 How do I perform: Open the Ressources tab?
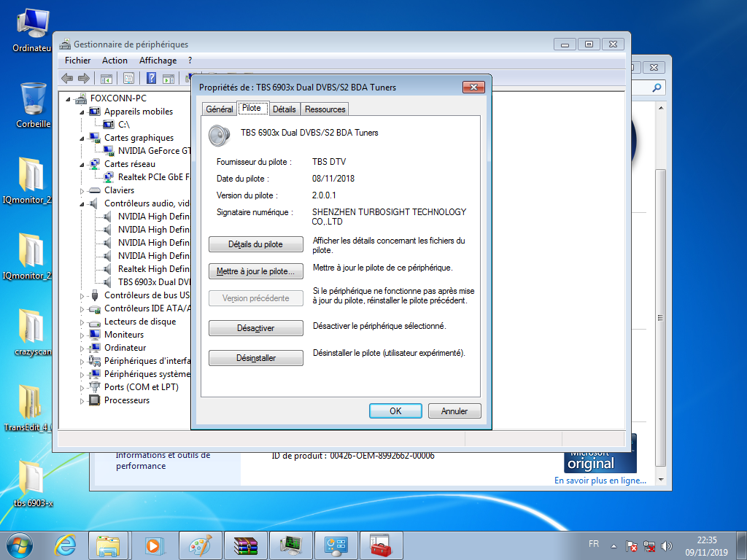pos(325,109)
